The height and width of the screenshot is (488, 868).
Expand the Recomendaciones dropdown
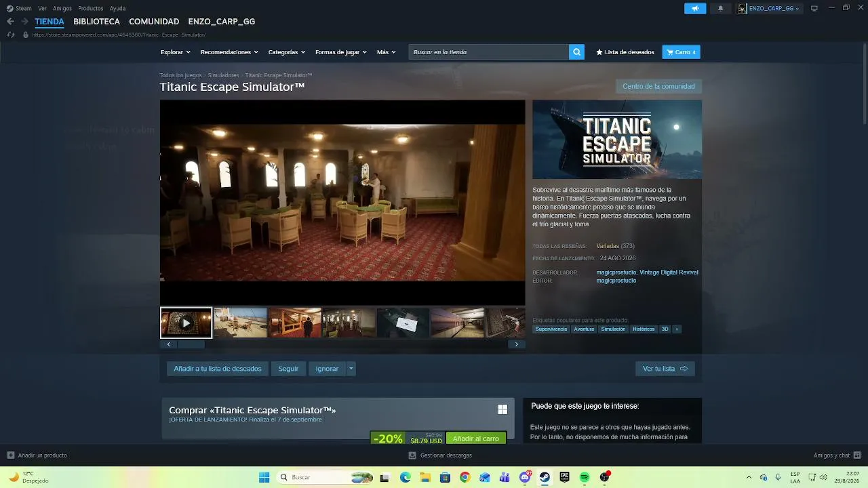click(x=229, y=52)
